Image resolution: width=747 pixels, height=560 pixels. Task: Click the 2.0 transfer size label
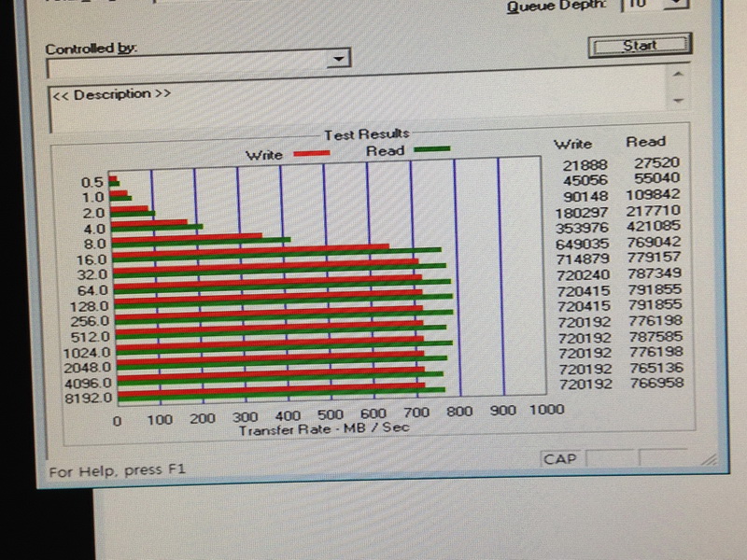93,214
